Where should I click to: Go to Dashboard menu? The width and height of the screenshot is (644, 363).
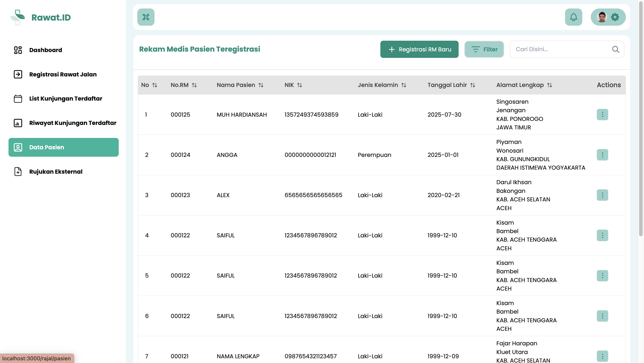coord(45,50)
